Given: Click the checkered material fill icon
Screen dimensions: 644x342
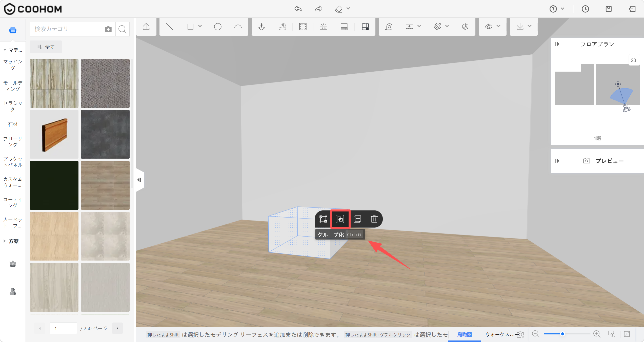Looking at the screenshot, I should 365,27.
